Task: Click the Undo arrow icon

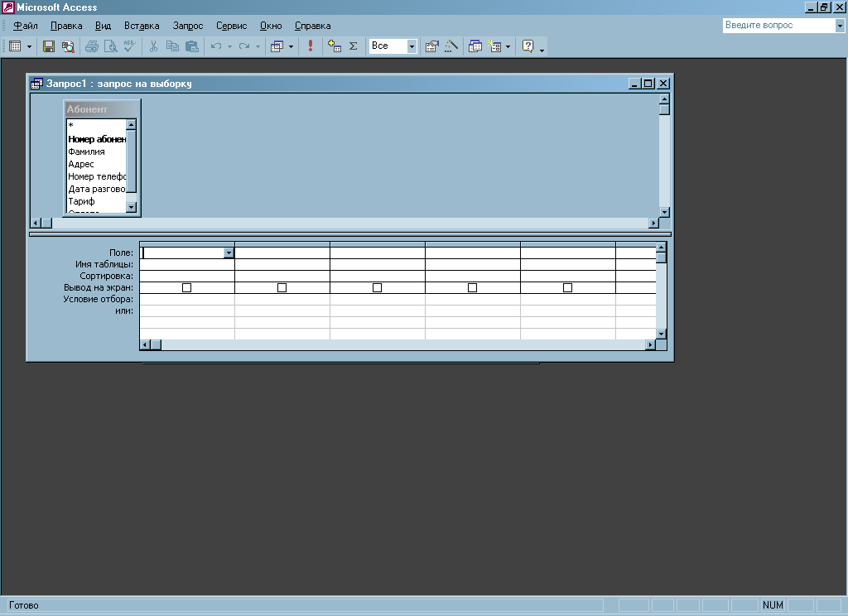Action: point(216,46)
